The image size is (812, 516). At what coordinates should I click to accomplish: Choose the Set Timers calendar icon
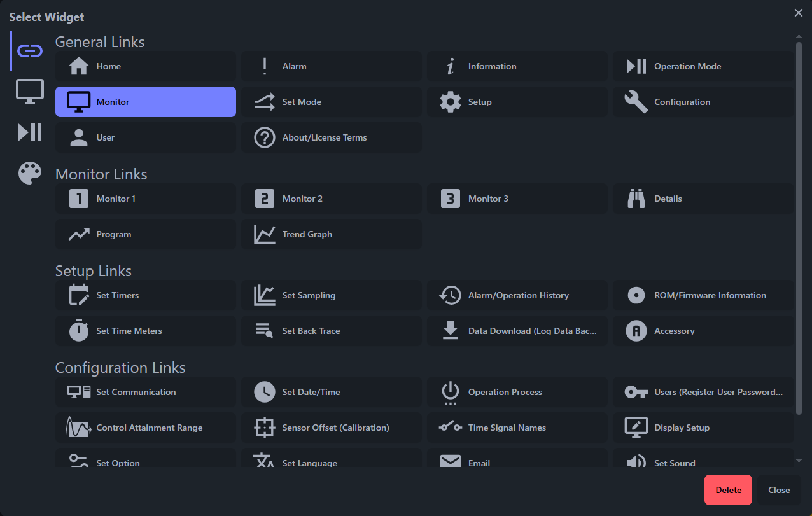point(79,295)
